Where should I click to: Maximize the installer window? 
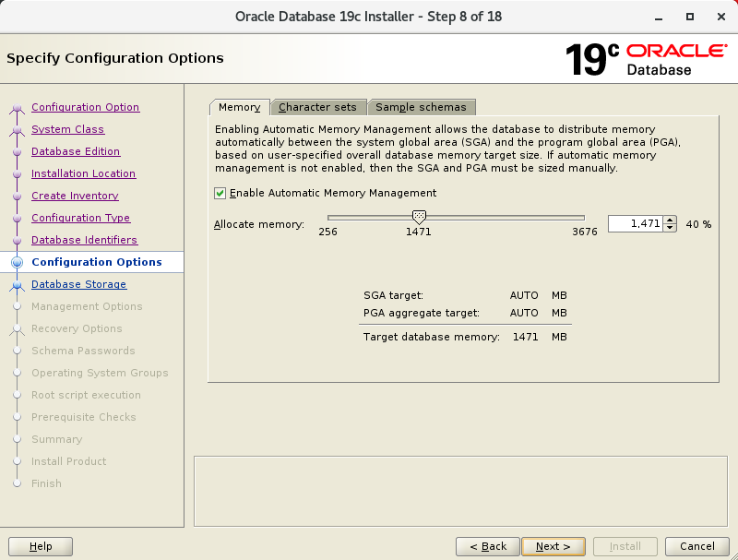pyautogui.click(x=690, y=17)
